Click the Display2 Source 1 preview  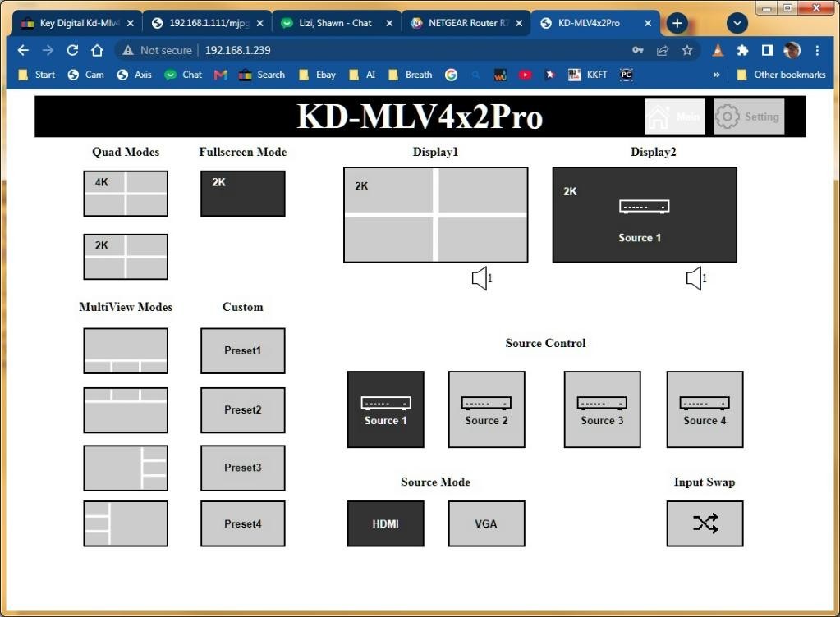645,215
